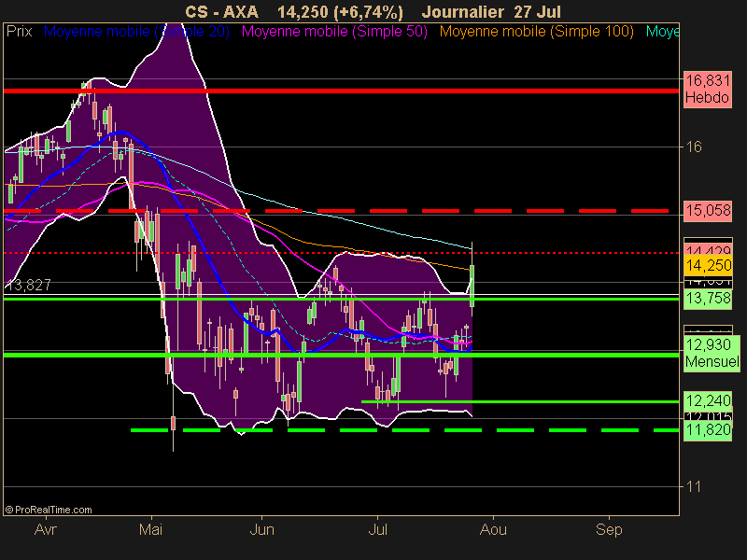Select the "Sep" month label on the time axis
The image size is (747, 560).
609,529
